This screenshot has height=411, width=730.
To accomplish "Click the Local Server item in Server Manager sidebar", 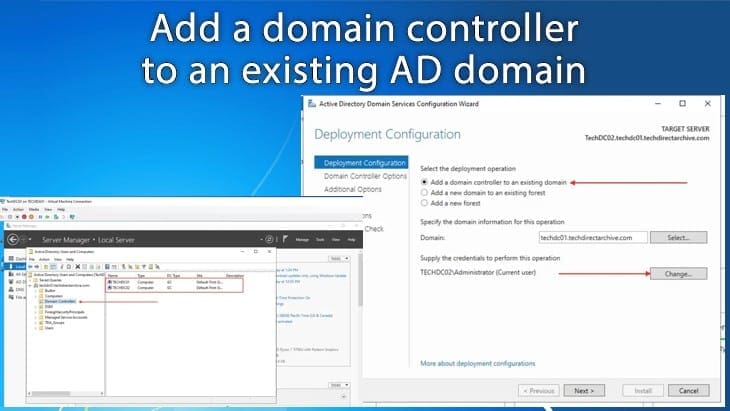I will [14, 266].
